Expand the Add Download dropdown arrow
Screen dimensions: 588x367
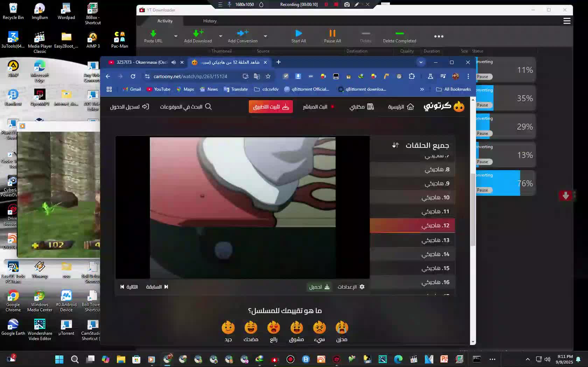(220, 36)
